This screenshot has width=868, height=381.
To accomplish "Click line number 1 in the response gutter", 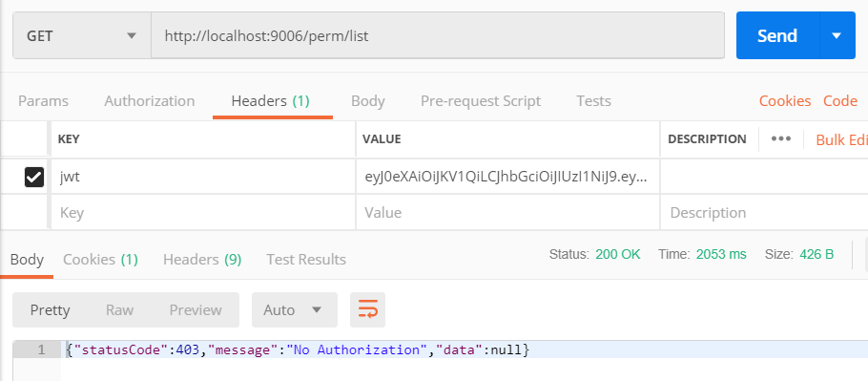I will (x=41, y=350).
